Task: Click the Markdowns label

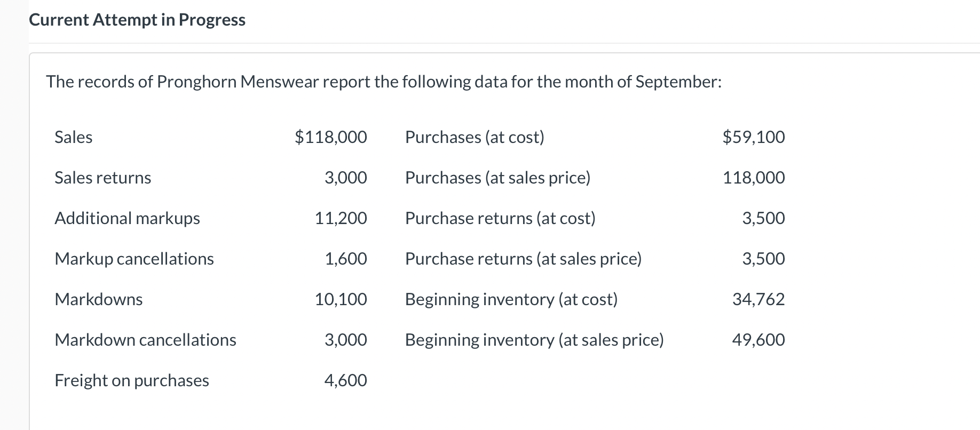Action: click(x=98, y=299)
